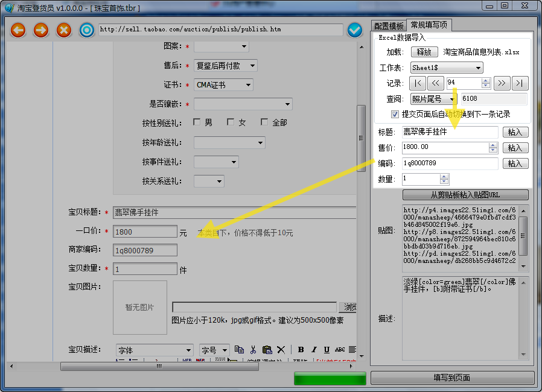Click the 数量 quantity spinner arrows

coord(444,179)
